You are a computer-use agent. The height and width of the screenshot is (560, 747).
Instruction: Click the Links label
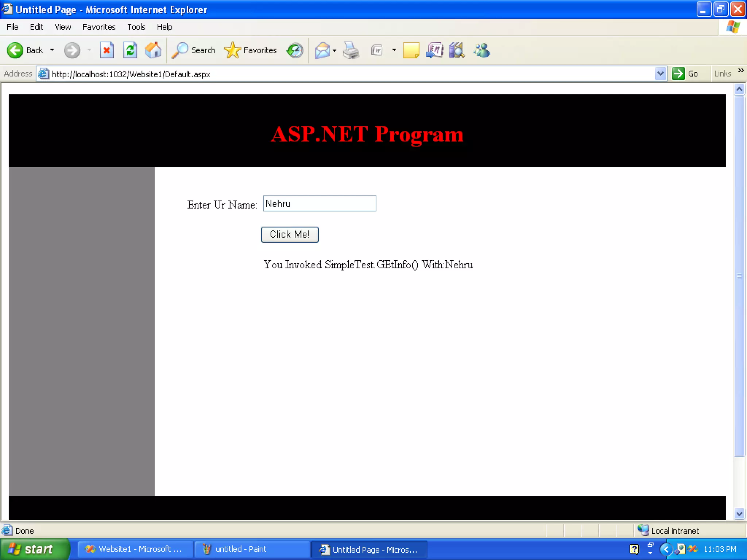723,74
